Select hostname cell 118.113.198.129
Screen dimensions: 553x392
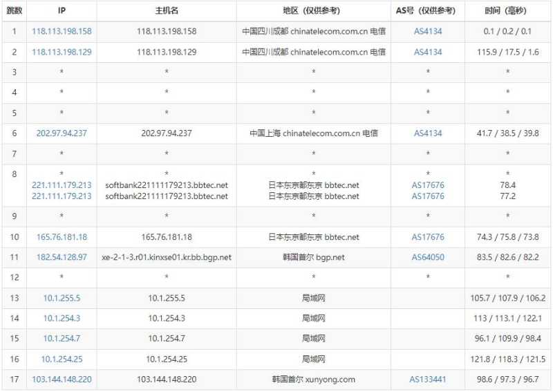pos(167,53)
